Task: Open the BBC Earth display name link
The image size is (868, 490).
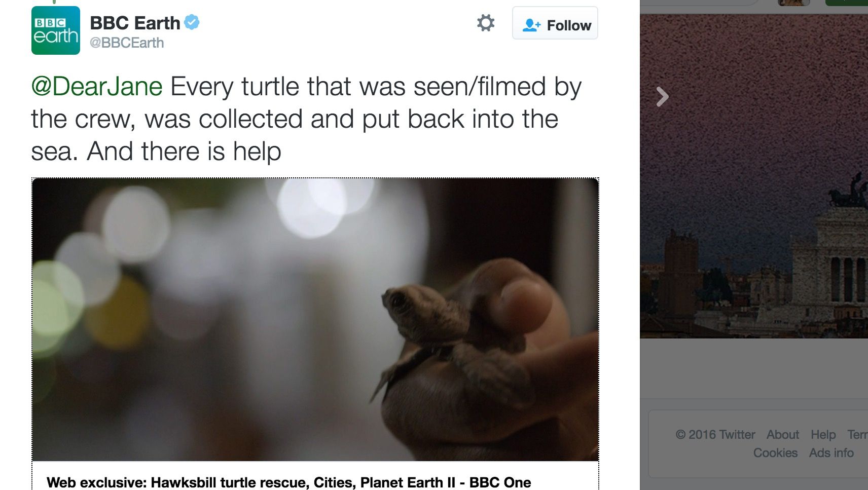Action: (135, 23)
